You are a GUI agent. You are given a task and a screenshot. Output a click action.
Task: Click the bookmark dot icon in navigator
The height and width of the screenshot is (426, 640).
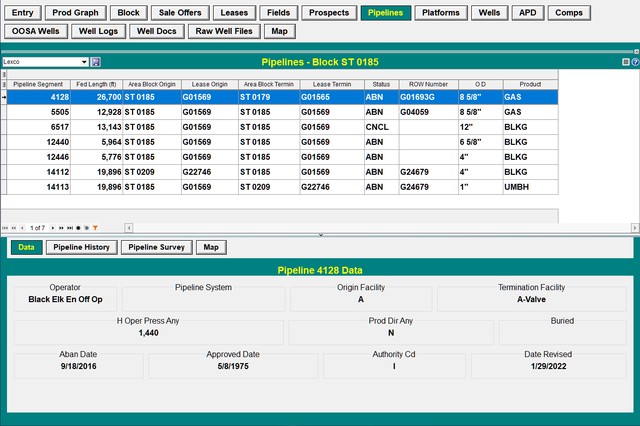coord(79,228)
